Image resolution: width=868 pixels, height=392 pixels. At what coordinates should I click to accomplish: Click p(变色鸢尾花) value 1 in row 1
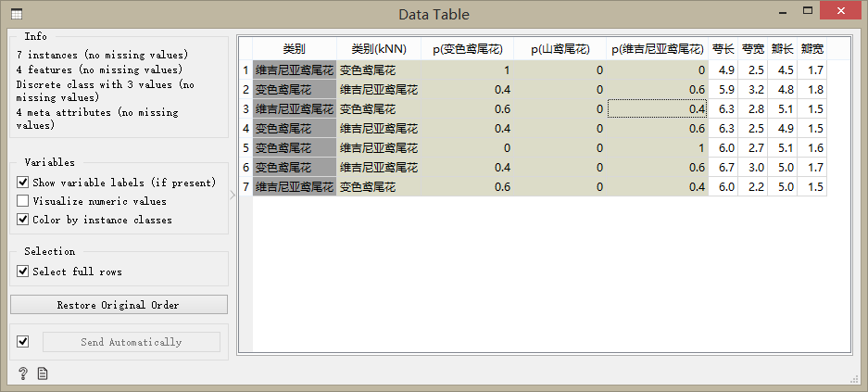(x=467, y=70)
